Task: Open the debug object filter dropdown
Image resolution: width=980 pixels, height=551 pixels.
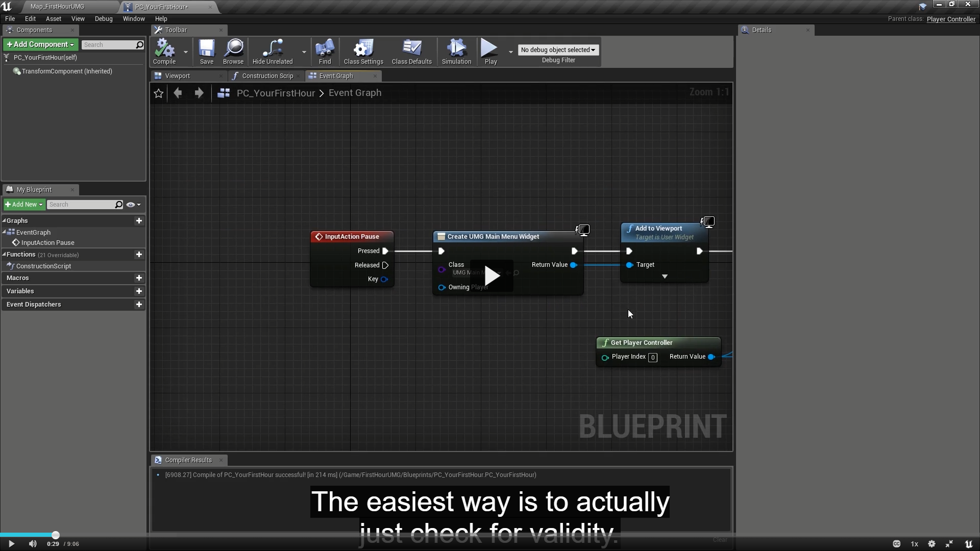Action: coord(558,50)
